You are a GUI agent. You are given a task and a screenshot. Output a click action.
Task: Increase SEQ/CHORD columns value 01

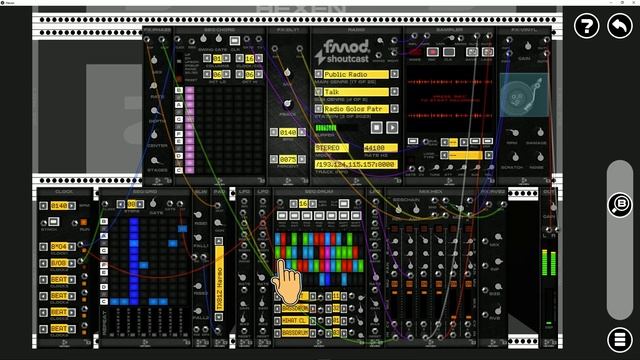click(x=227, y=58)
